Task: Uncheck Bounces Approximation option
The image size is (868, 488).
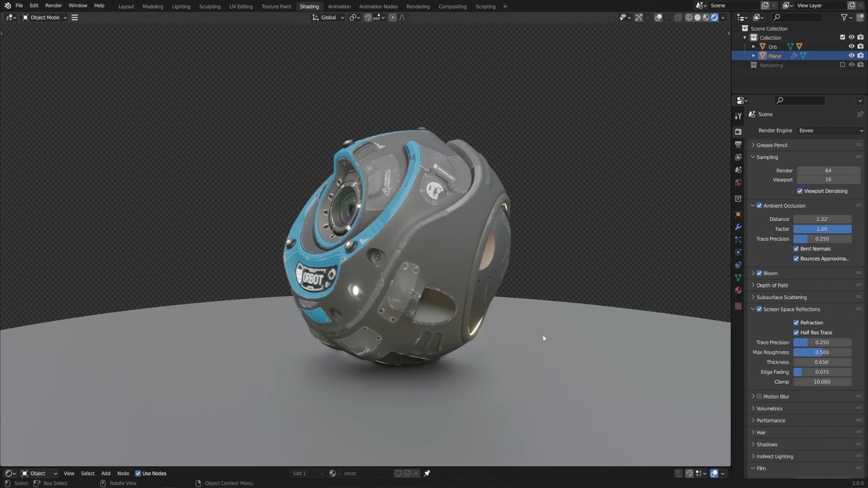Action: [796, 258]
